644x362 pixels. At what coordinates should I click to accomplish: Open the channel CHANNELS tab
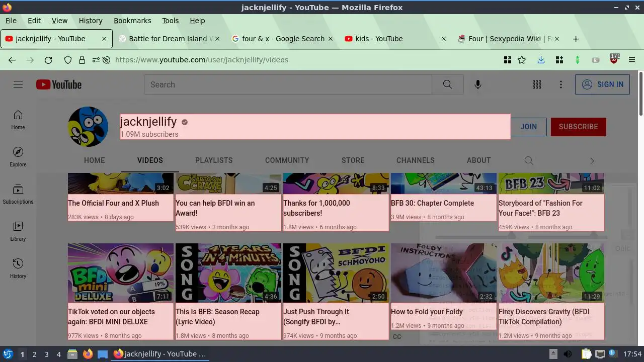[416, 160]
